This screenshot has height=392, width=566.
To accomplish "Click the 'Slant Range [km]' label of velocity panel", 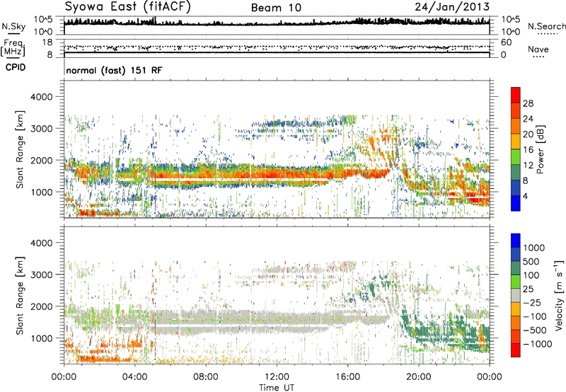I will coord(20,296).
